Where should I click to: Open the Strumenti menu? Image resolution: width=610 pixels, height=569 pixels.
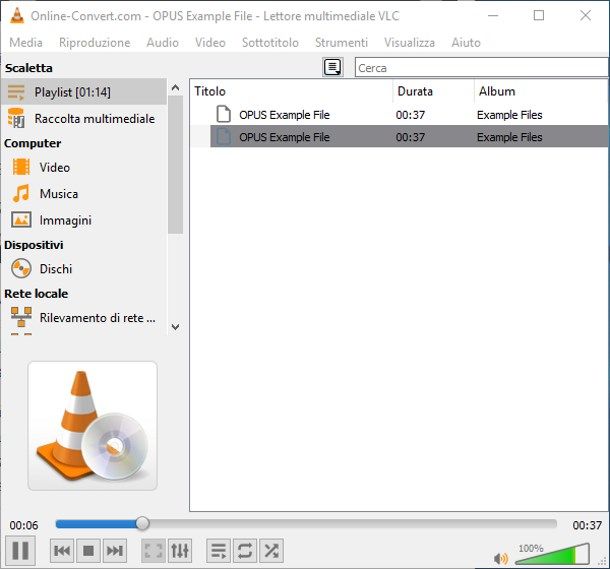point(341,42)
